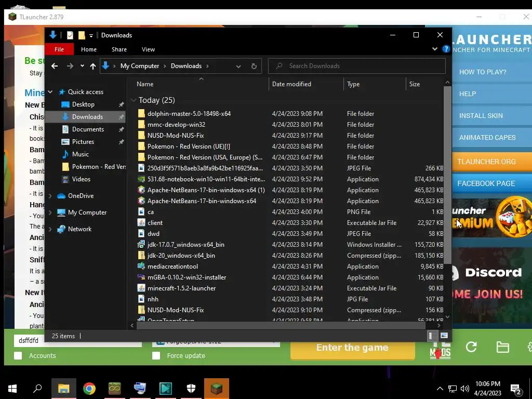Open TLauncher game folder icon
This screenshot has height=399, width=532.
pyautogui.click(x=502, y=347)
